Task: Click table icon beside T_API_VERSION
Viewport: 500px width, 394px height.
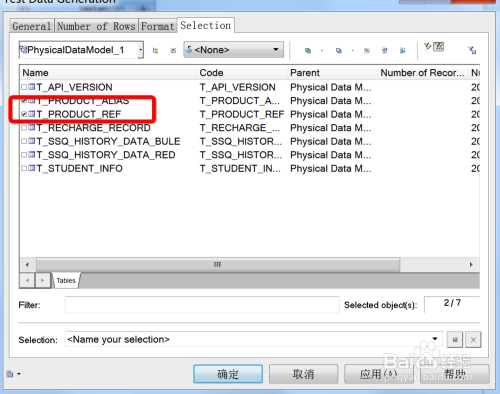Action: pos(32,87)
